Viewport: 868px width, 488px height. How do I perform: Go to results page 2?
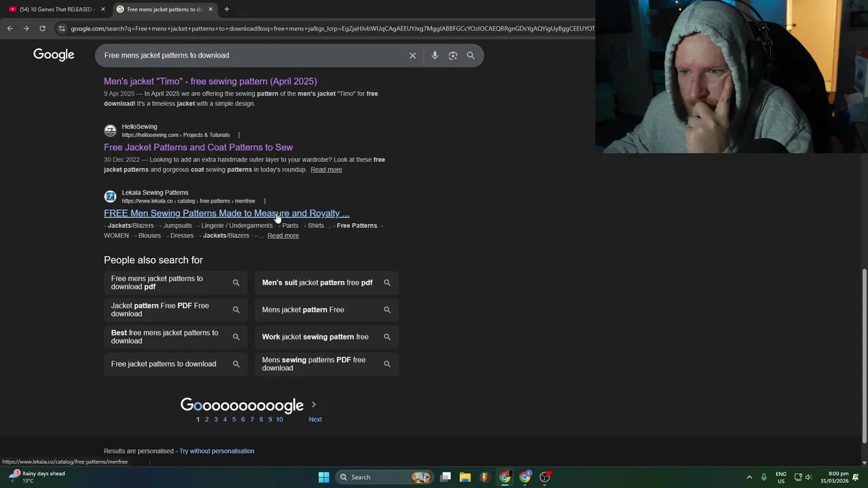207,420
